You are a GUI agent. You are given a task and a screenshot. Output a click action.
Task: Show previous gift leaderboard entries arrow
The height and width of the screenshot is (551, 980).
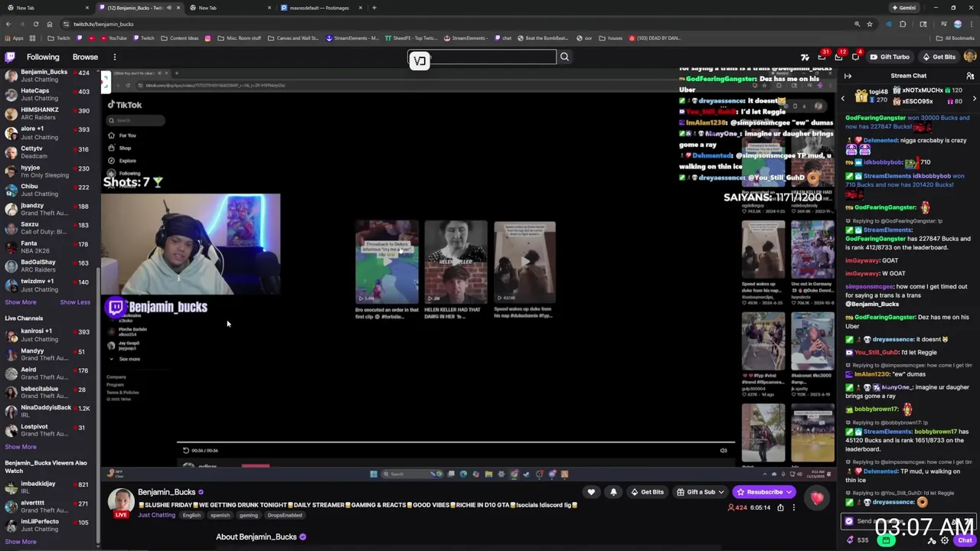[843, 99]
